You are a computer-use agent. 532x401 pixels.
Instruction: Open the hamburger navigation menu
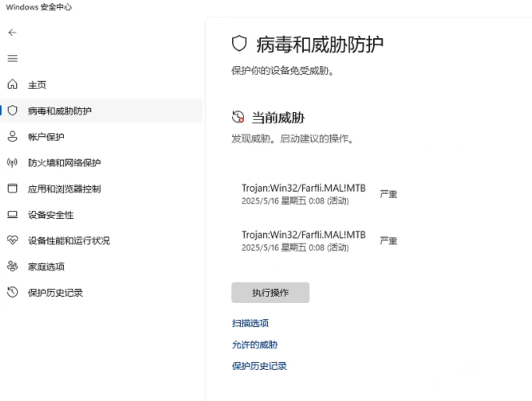click(12, 58)
